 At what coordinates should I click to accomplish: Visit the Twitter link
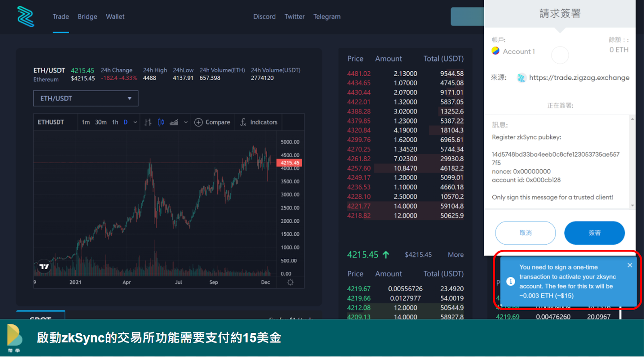coord(295,17)
